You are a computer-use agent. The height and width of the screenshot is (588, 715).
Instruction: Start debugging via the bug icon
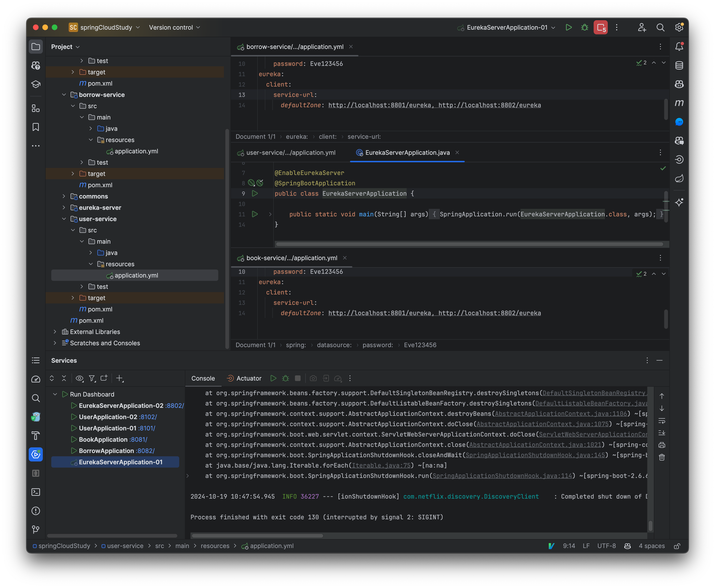(585, 28)
